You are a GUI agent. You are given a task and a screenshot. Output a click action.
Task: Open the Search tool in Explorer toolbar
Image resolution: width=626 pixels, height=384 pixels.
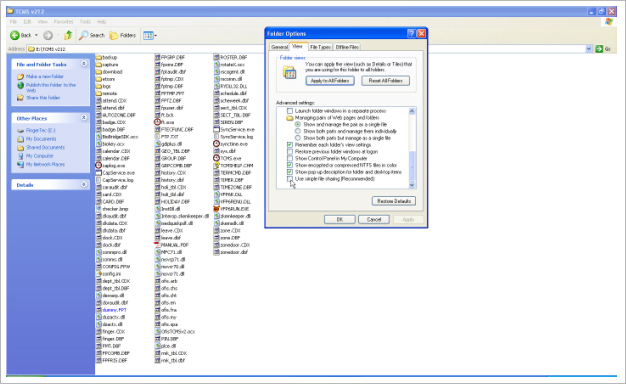(91, 36)
